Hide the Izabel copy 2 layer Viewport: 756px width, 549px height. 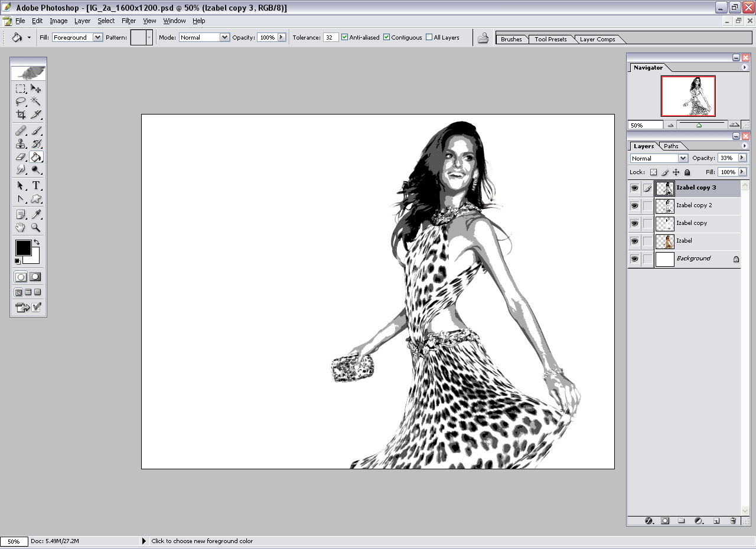634,205
